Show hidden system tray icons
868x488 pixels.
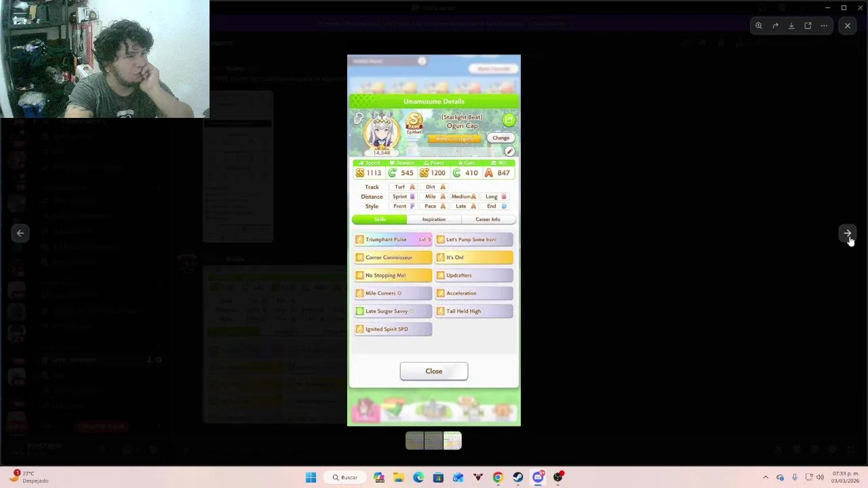tap(766, 478)
